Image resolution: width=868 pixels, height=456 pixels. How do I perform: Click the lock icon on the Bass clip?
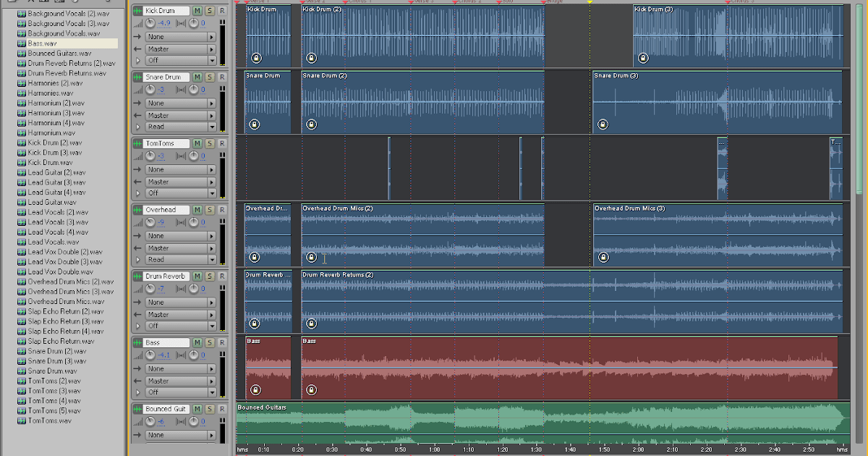coord(255,389)
